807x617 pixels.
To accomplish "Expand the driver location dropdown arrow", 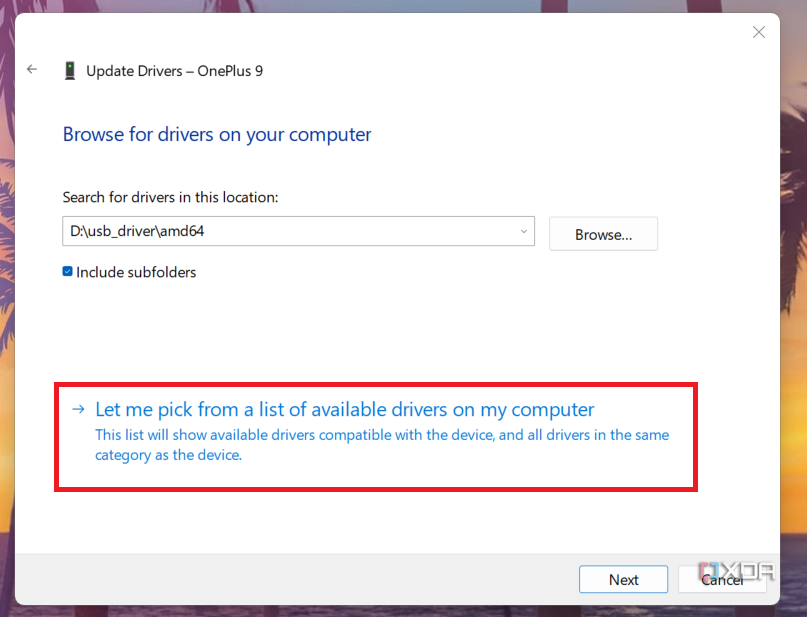I will 523,231.
